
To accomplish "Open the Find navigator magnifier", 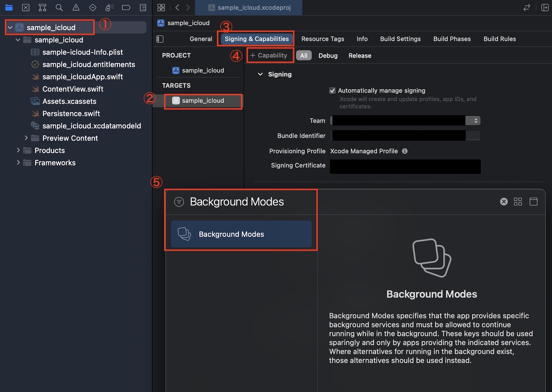I will click(x=59, y=7).
